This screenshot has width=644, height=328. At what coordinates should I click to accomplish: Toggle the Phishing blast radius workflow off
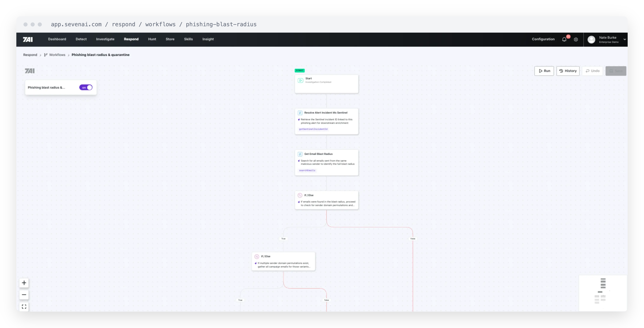86,87
